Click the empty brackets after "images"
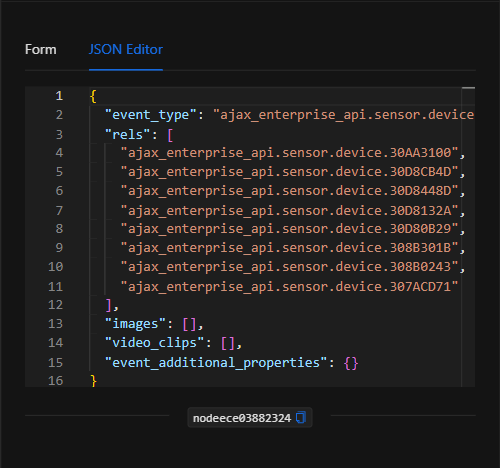 [189, 324]
